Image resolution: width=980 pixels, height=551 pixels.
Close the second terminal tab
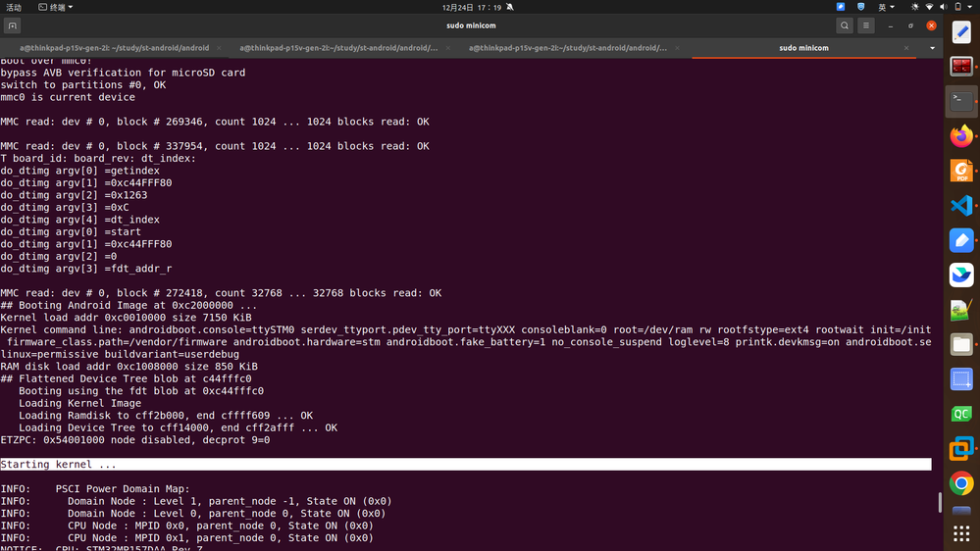click(x=448, y=48)
